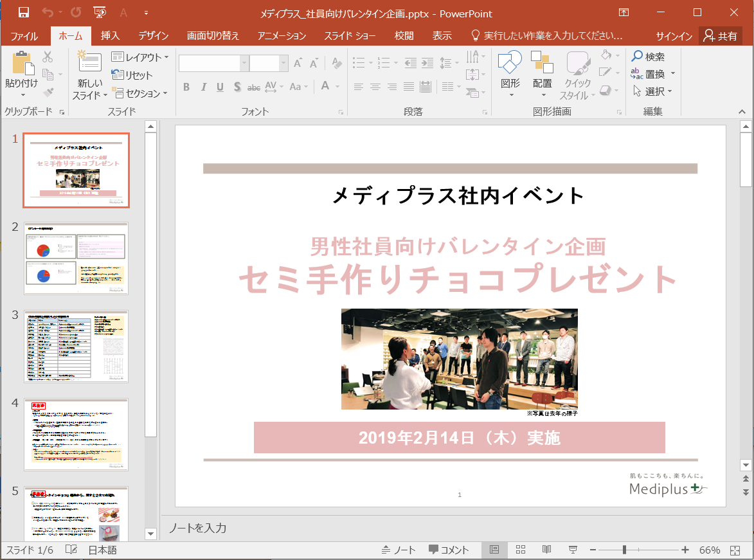Open the File (ファイル) tab

[x=24, y=36]
